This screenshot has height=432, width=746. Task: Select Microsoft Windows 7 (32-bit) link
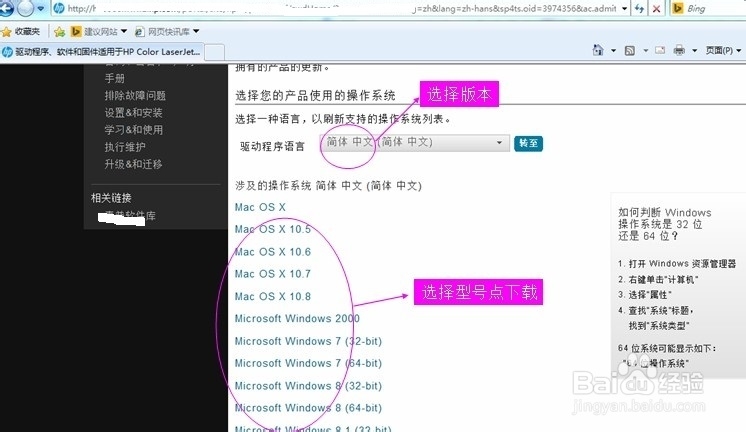coord(308,341)
